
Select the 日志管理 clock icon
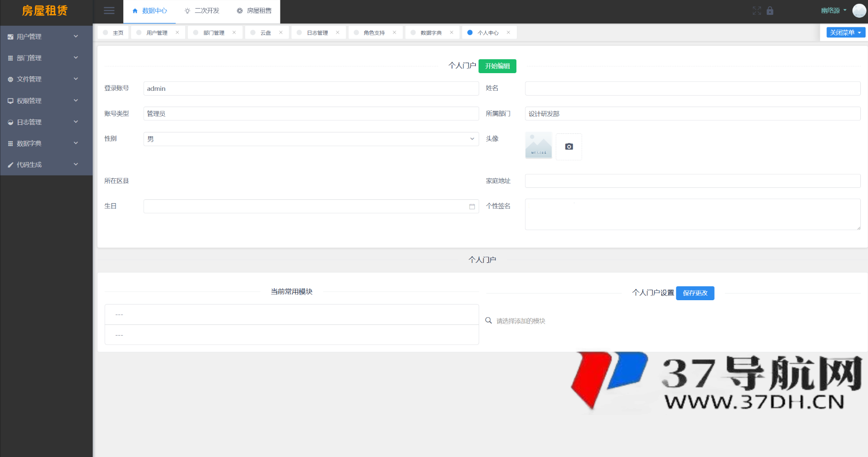(10, 122)
